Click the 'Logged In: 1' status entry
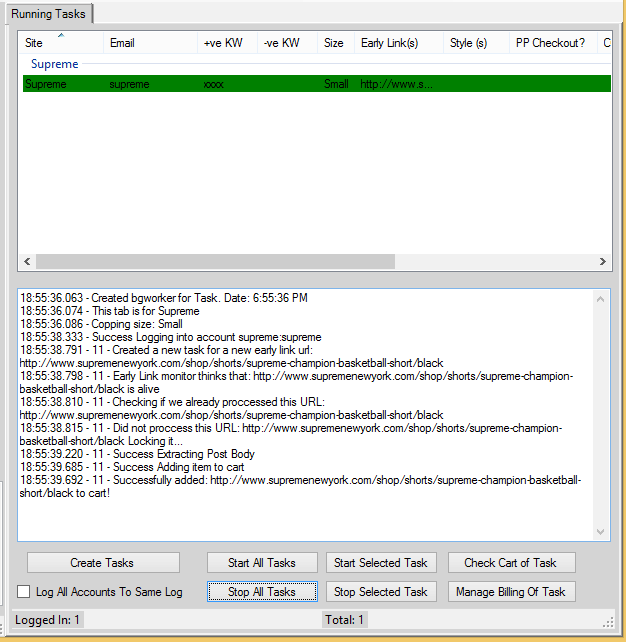The height and width of the screenshot is (642, 626). pos(47,620)
